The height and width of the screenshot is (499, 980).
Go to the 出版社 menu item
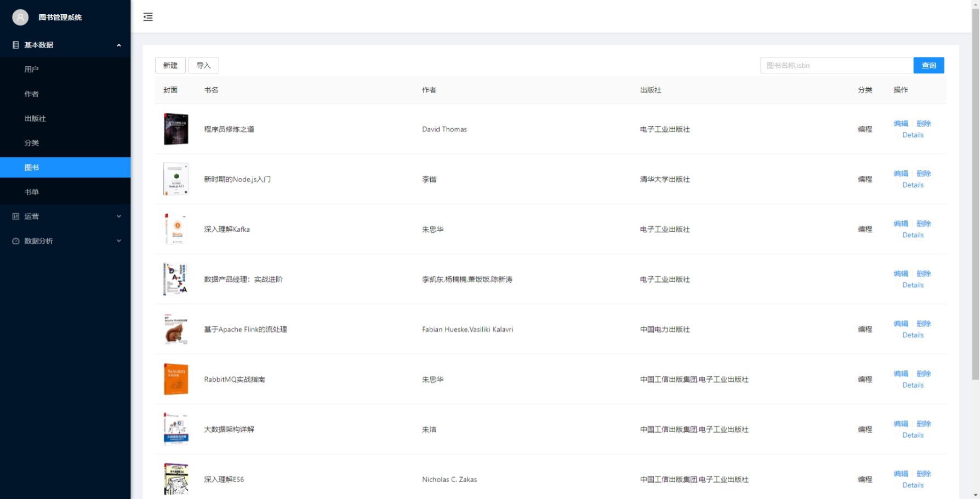click(x=35, y=118)
